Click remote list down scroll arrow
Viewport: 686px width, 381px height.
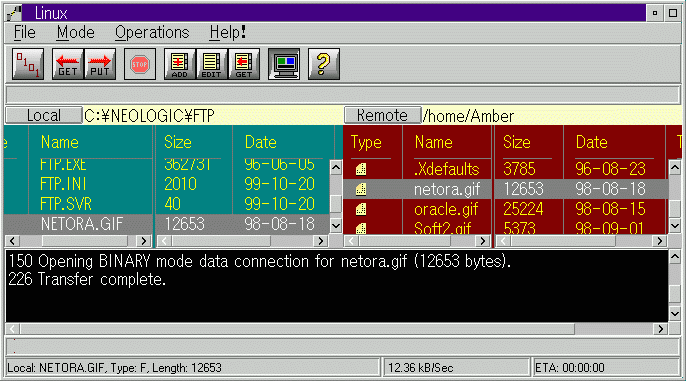click(x=674, y=226)
